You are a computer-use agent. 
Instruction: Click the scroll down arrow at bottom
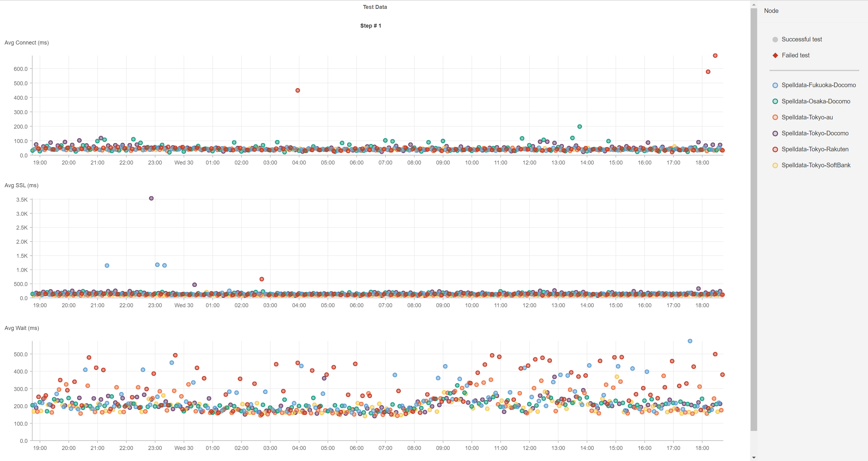click(754, 458)
